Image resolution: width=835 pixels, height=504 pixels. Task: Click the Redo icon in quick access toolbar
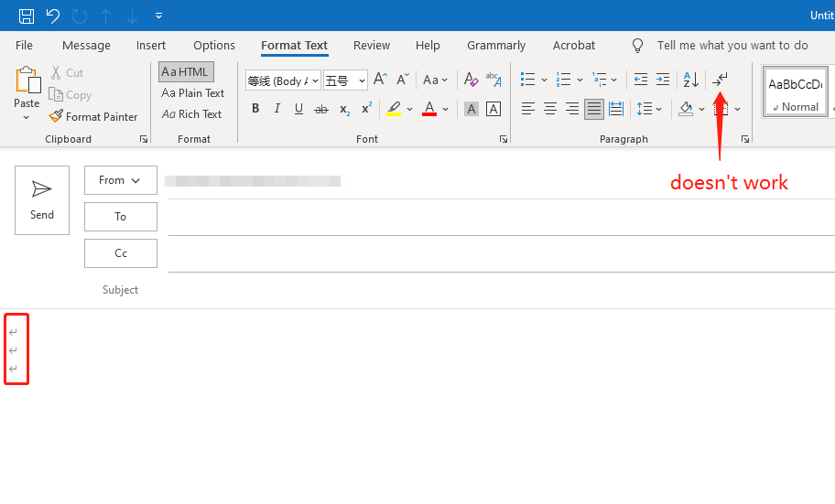pyautogui.click(x=80, y=16)
